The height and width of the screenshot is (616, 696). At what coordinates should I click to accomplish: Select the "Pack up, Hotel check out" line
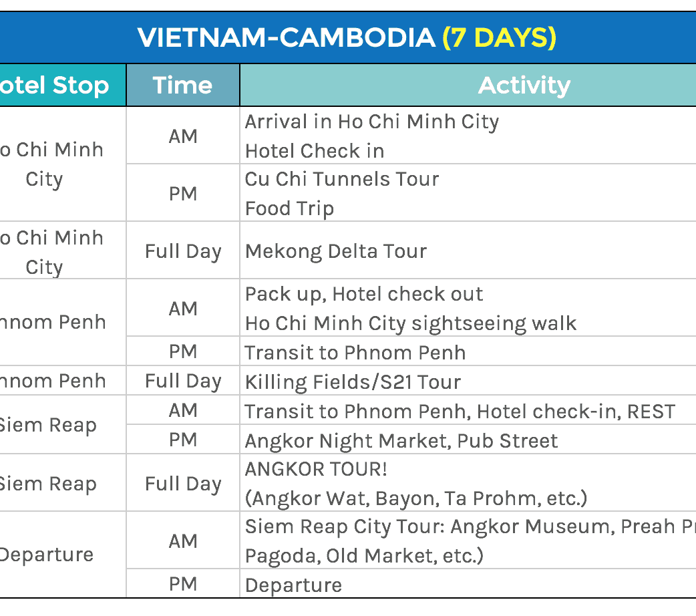click(x=363, y=294)
